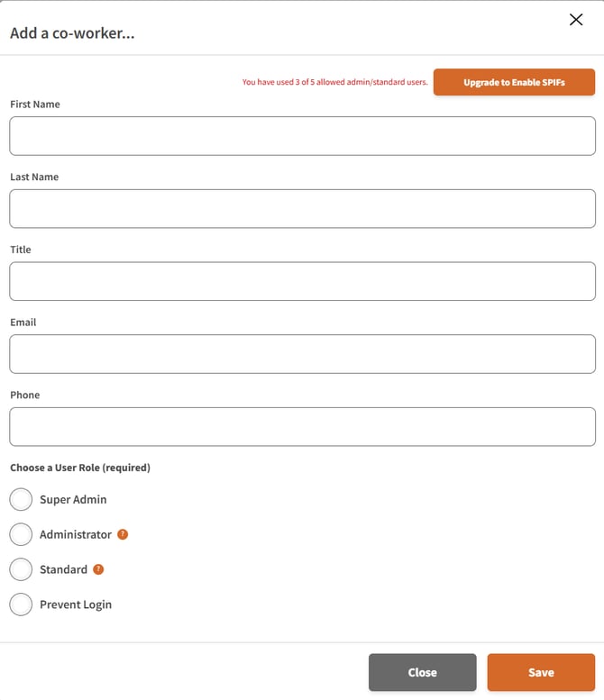
Task: Enable the Prevent Login option
Action: [x=21, y=605]
